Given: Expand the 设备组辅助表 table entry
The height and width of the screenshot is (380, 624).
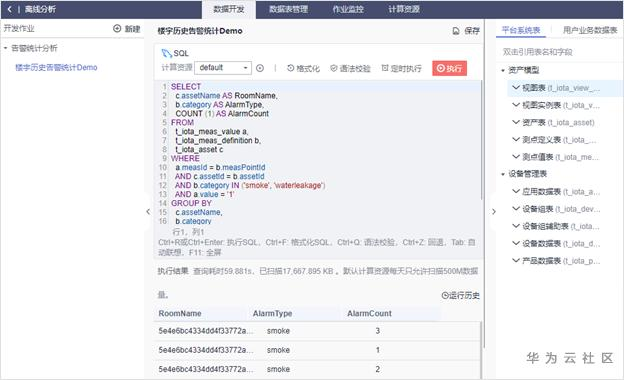Looking at the screenshot, I should tap(516, 226).
